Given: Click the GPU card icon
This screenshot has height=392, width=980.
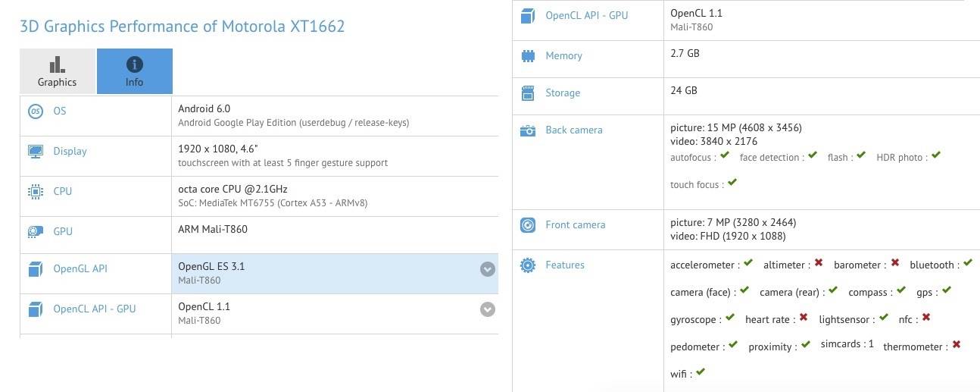Looking at the screenshot, I should (x=36, y=232).
